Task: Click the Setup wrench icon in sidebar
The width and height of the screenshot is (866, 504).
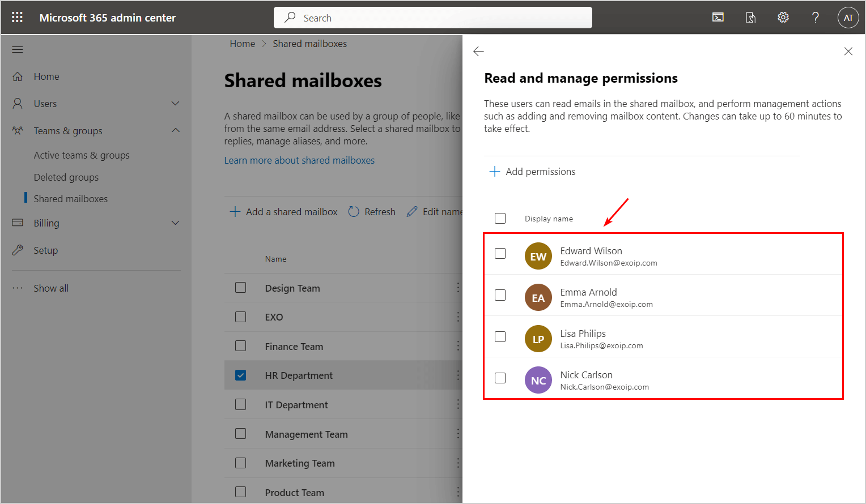Action: tap(18, 250)
